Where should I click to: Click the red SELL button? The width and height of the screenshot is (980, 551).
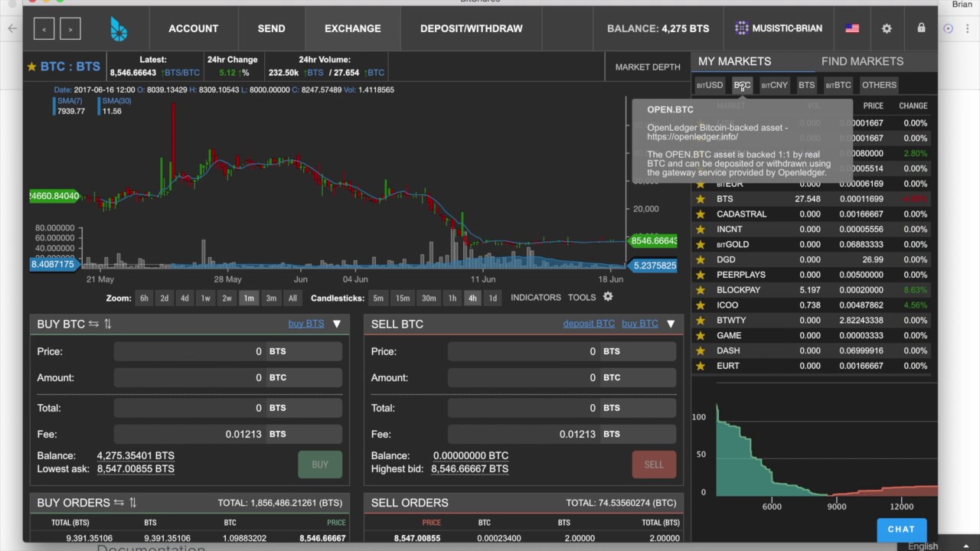pos(654,465)
